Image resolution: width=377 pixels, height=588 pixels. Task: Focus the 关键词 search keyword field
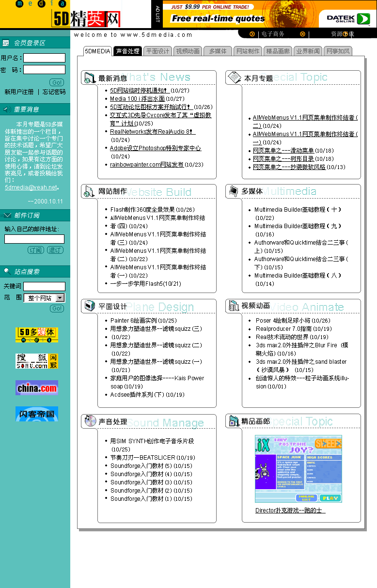click(45, 286)
